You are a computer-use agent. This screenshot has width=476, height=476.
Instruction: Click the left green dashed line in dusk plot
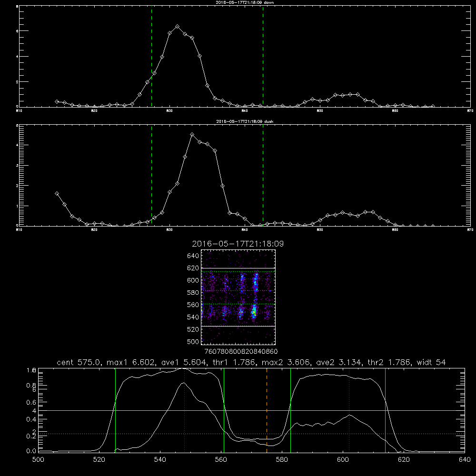pyautogui.click(x=151, y=176)
